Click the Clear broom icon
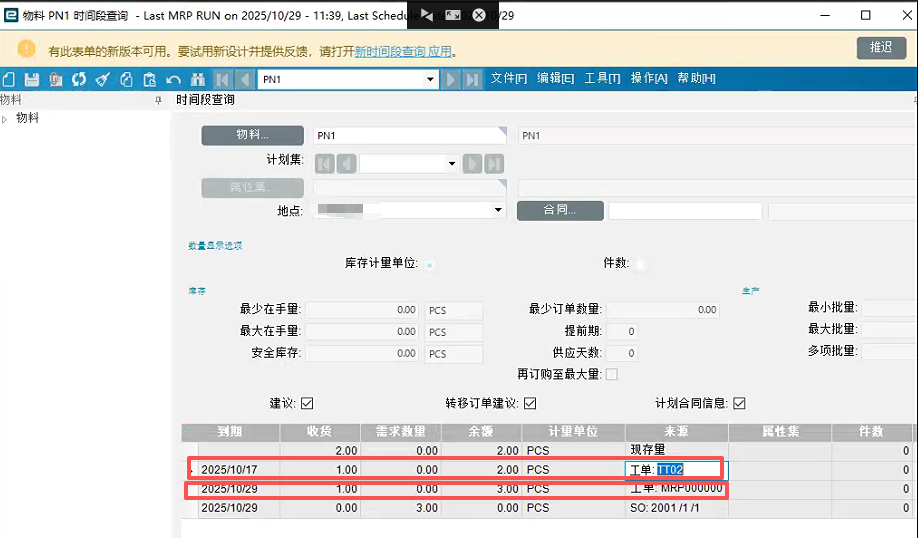Image resolution: width=918 pixels, height=538 pixels. coord(102,79)
